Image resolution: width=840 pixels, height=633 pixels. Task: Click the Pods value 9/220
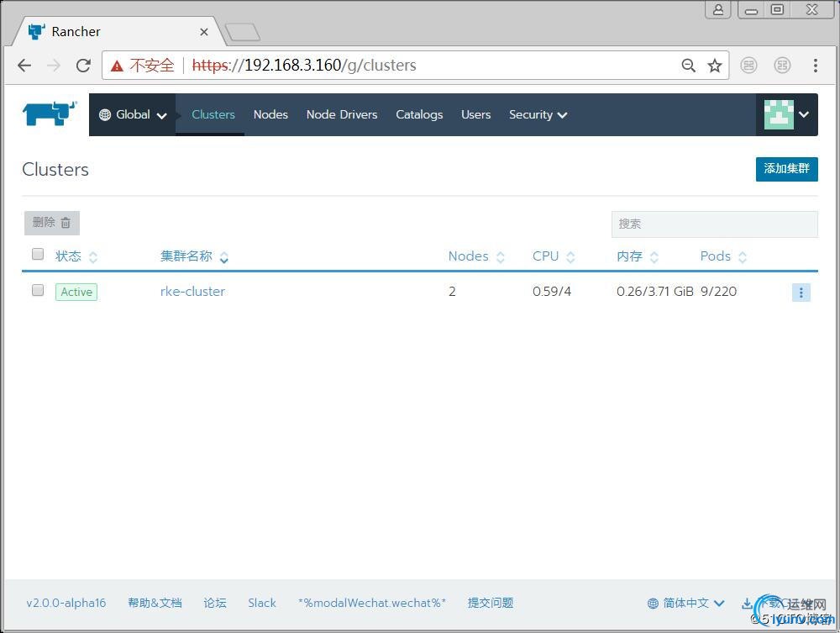click(x=718, y=291)
